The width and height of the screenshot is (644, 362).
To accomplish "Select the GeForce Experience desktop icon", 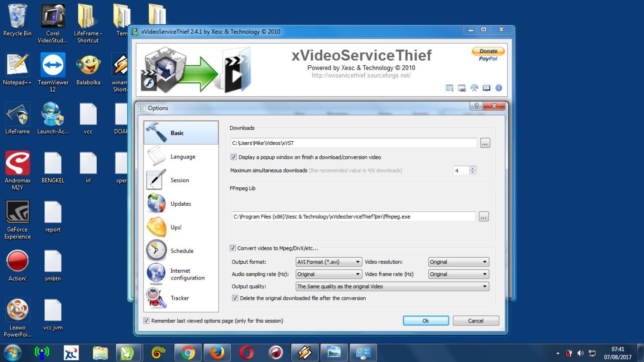I will tap(17, 219).
